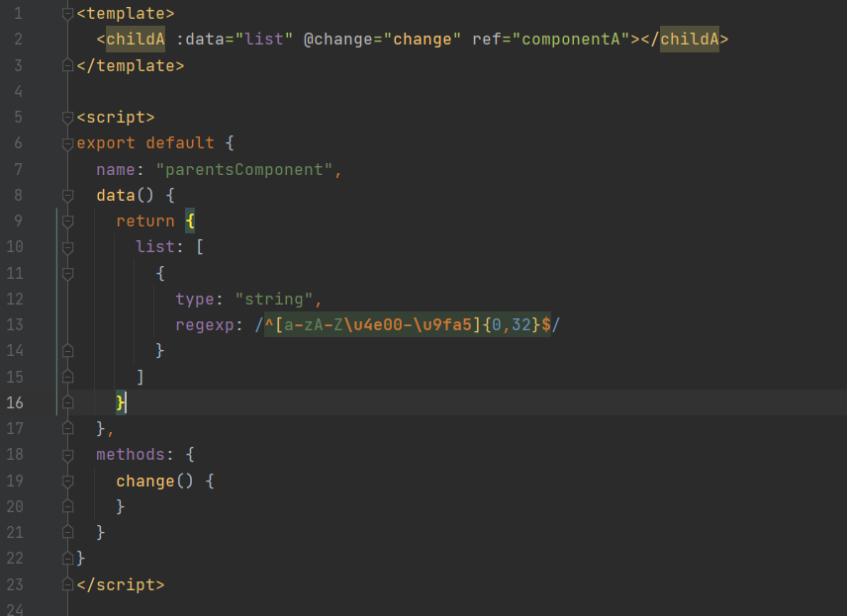Collapse the change() method fold on line 19
Viewport: 847px width, 616px height.
click(67, 481)
